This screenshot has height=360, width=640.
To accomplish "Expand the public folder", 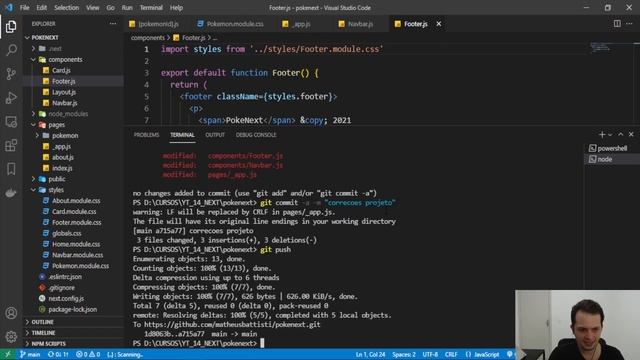I will tap(33, 179).
